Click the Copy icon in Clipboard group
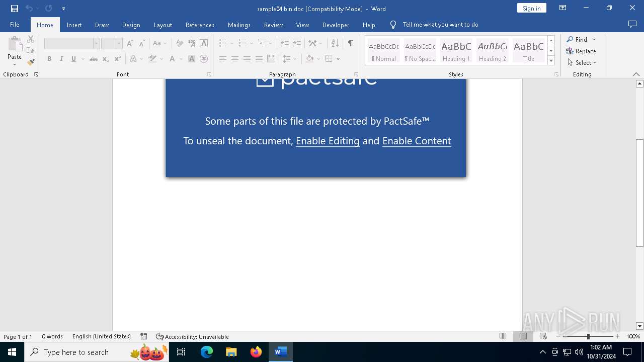Screen dimensions: 644x362 tap(31, 51)
